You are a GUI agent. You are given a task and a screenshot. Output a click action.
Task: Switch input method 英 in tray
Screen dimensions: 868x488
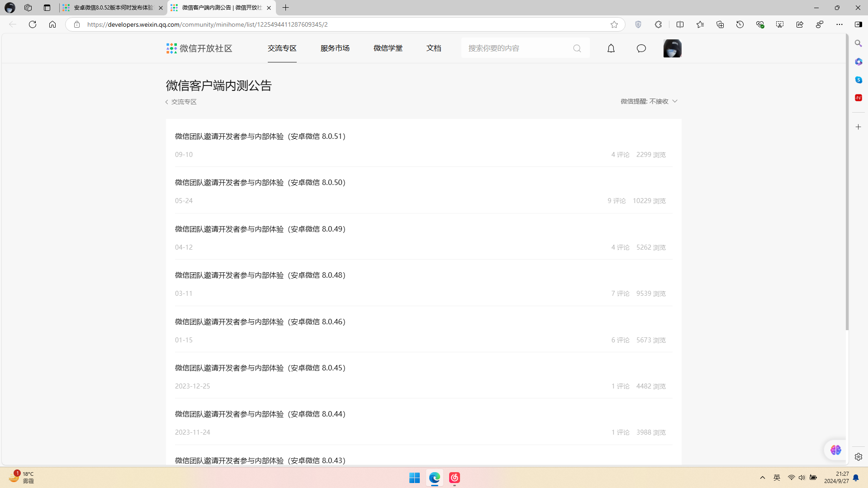[x=777, y=478]
